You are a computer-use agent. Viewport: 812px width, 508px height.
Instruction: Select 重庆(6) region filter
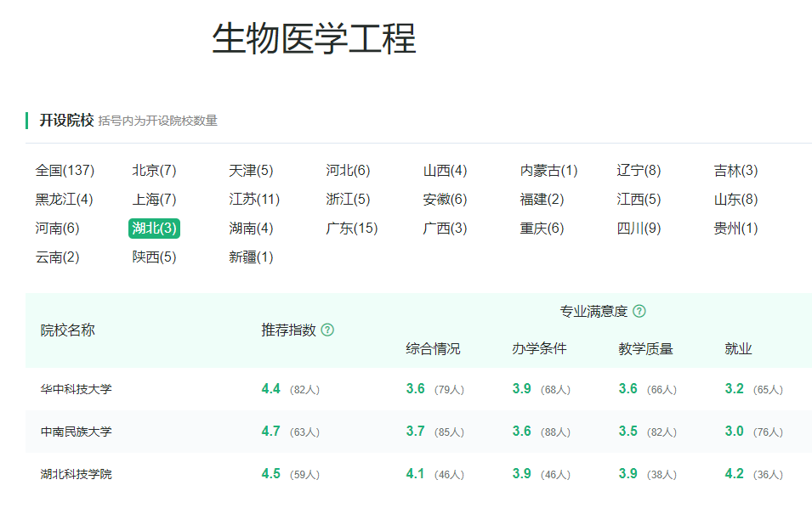click(542, 229)
